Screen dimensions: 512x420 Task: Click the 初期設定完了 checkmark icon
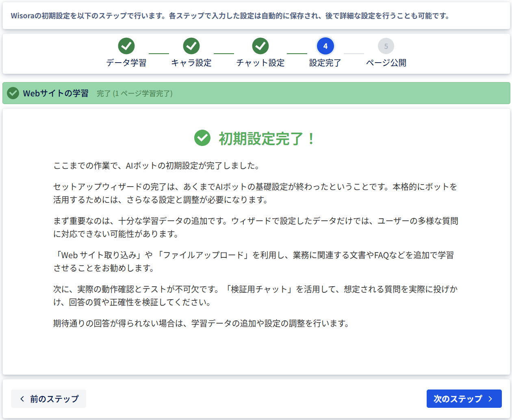(x=202, y=138)
